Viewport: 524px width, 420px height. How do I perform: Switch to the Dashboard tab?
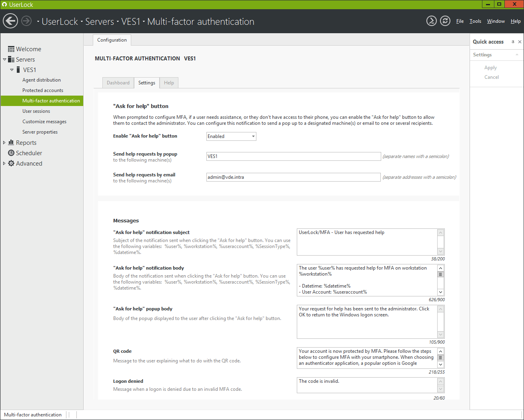(x=118, y=83)
